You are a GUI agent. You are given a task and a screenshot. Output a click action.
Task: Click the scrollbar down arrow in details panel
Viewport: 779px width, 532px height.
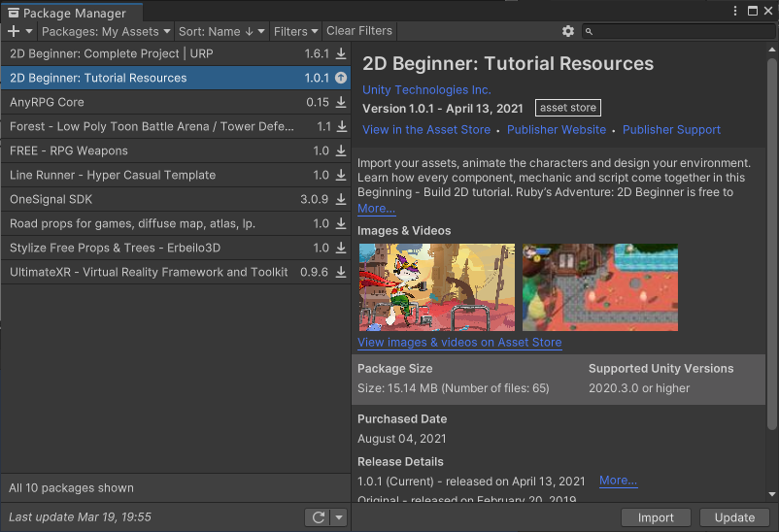coord(771,494)
